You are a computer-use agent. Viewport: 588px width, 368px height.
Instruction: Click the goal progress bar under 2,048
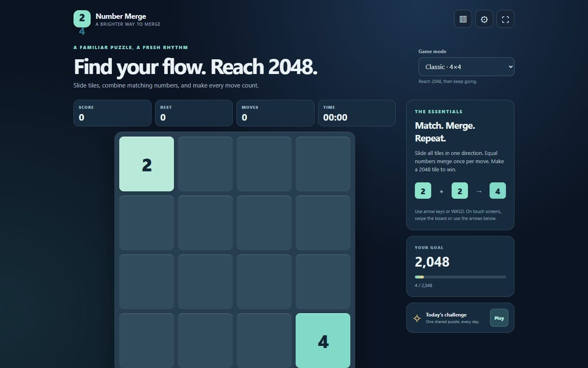point(460,277)
